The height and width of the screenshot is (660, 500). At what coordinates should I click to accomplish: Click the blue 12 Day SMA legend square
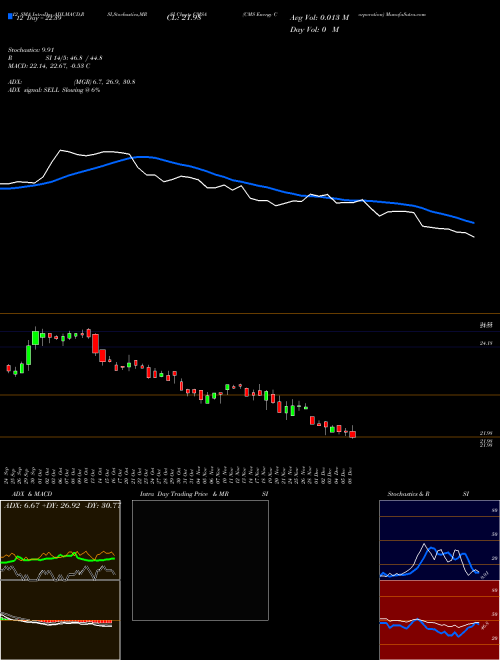pyautogui.click(x=11, y=17)
